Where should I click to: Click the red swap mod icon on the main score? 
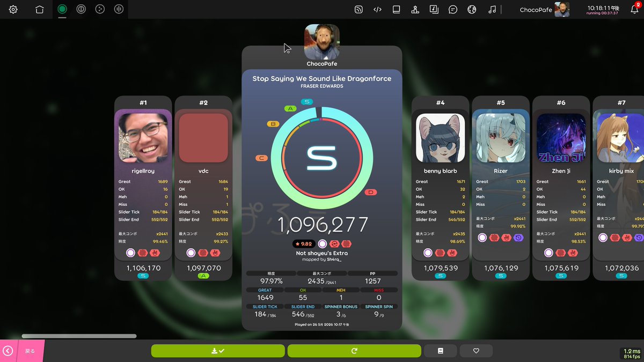pos(334,244)
